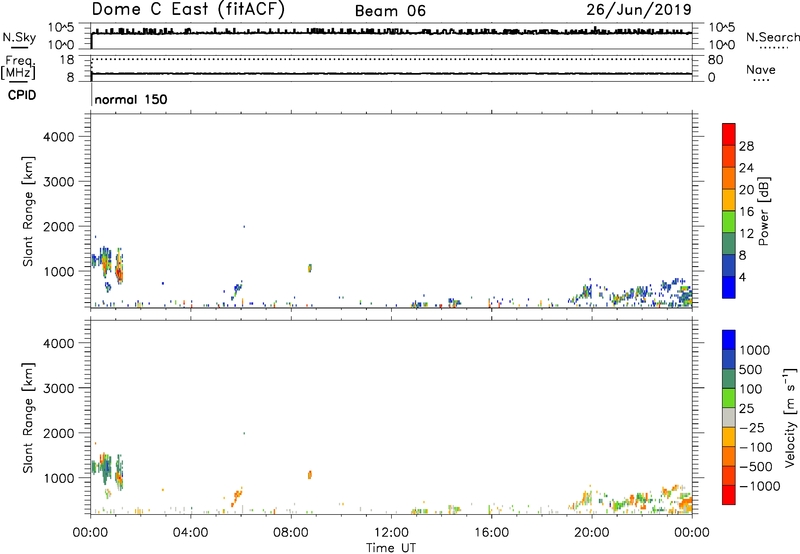
Task: Click the 'Time UT' axis label
Action: pyautogui.click(x=391, y=548)
